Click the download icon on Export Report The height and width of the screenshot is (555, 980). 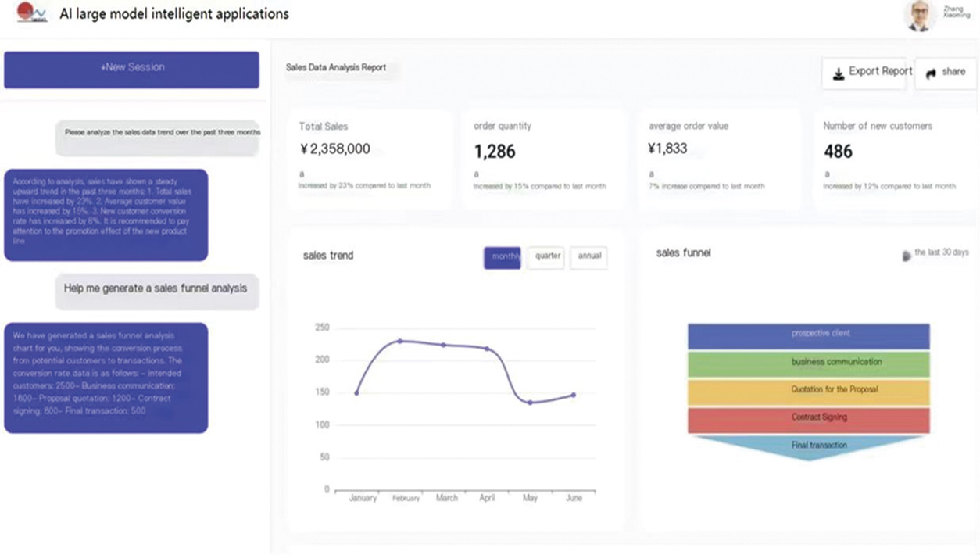point(839,73)
